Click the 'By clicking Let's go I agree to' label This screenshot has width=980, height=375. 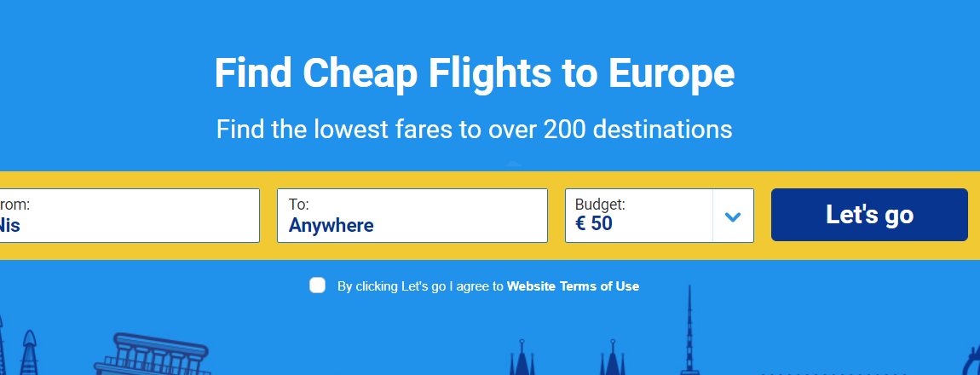point(420,286)
